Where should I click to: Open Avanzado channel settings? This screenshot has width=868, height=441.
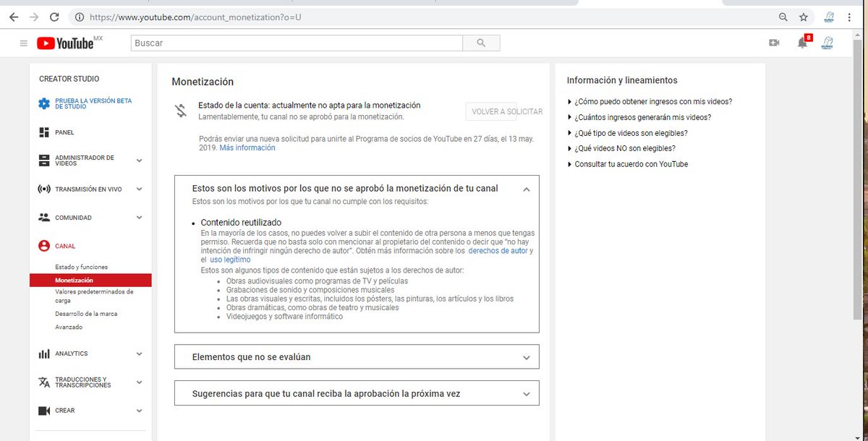[x=69, y=327]
